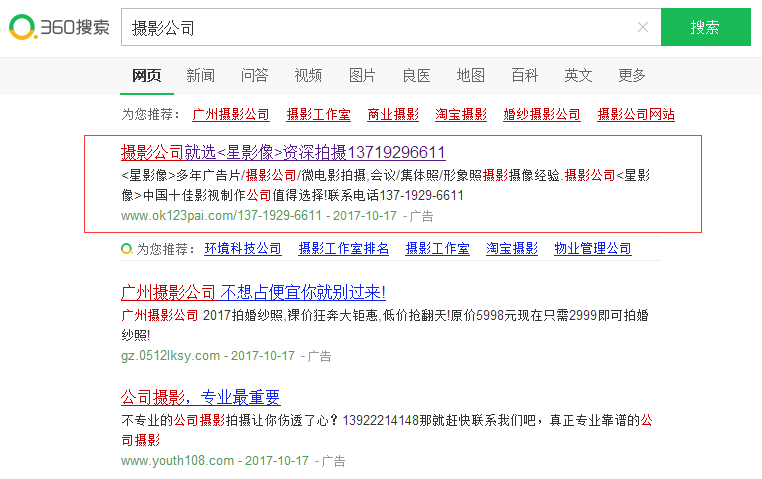Click the 公司摄影，专业最重要 result title

(x=201, y=397)
